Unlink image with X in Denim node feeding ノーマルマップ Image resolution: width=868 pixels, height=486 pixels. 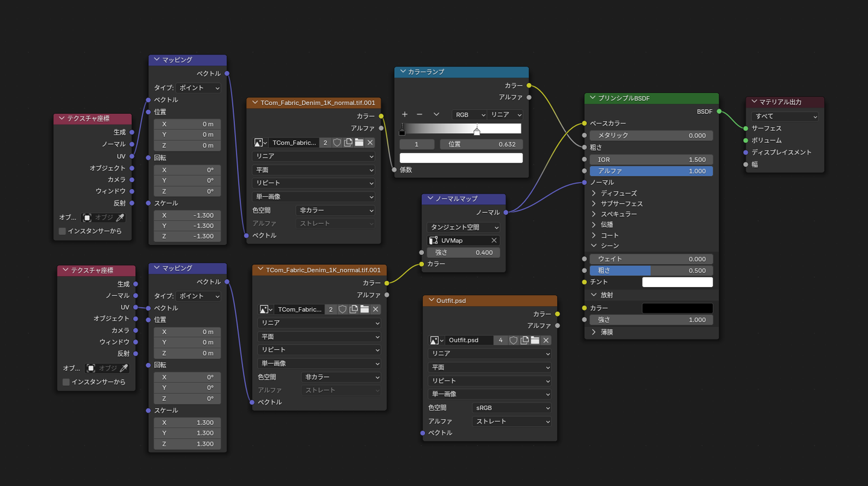[x=376, y=309]
